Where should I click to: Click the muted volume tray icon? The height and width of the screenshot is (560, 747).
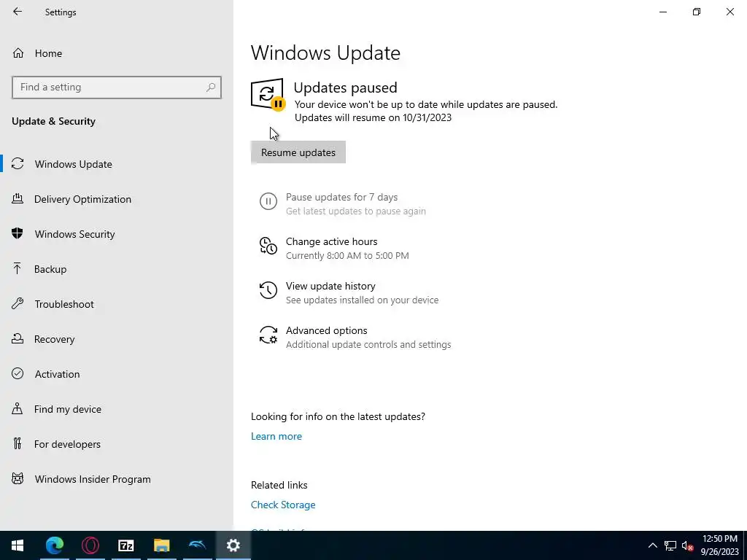coord(687,545)
